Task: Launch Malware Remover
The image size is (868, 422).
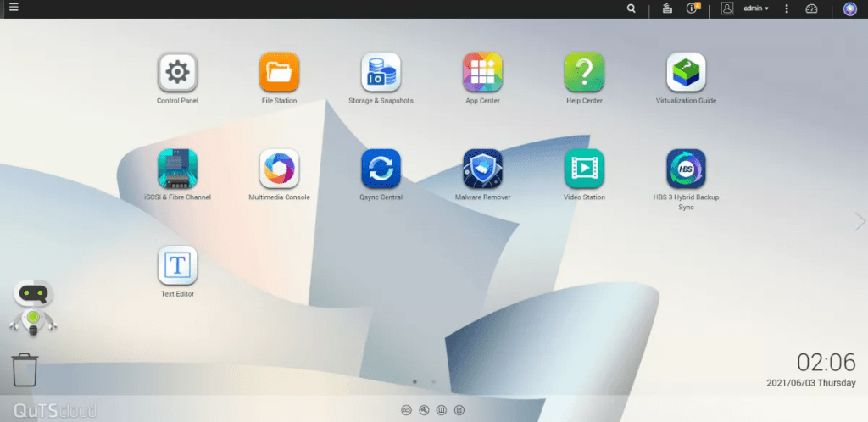Action: (482, 169)
